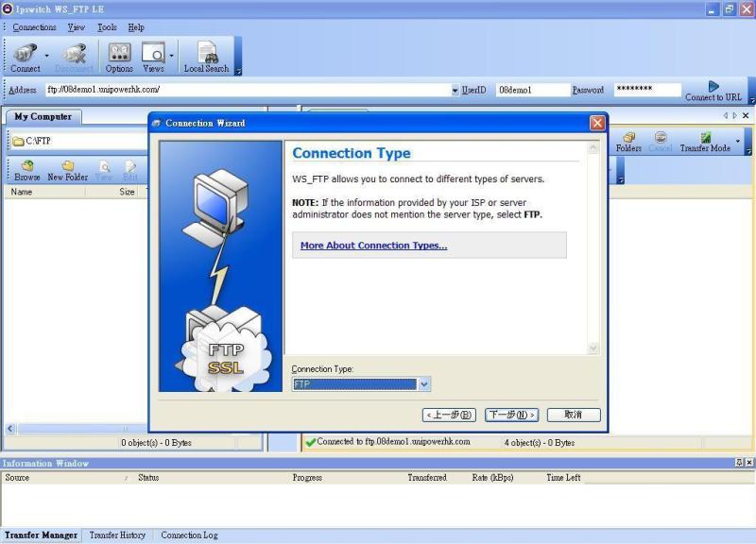Image resolution: width=756 pixels, height=544 pixels.
Task: Click the Connect to URL arrow icon
Action: [x=713, y=86]
